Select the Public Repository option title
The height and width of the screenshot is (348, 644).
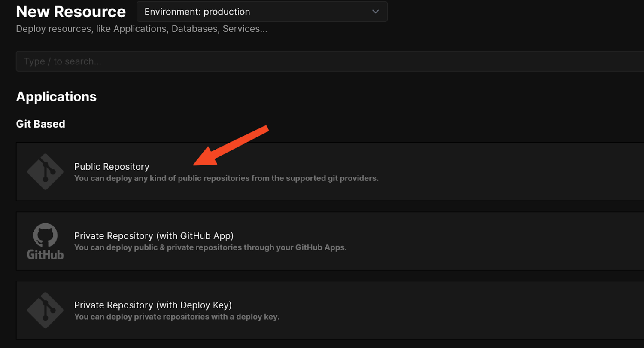click(x=112, y=167)
